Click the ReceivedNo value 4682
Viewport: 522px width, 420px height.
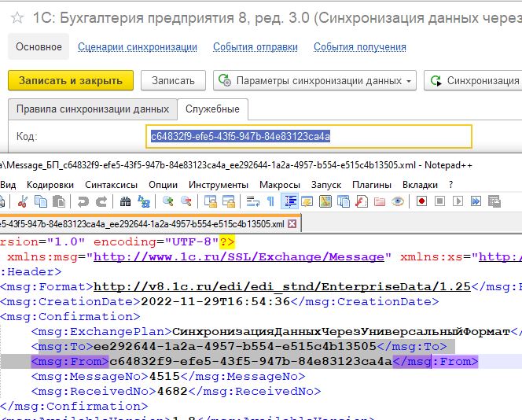coord(172,391)
